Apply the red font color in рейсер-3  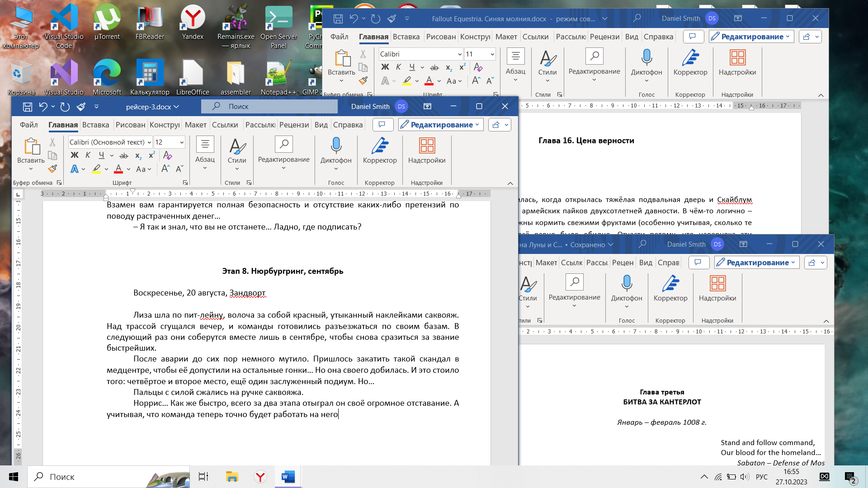118,169
